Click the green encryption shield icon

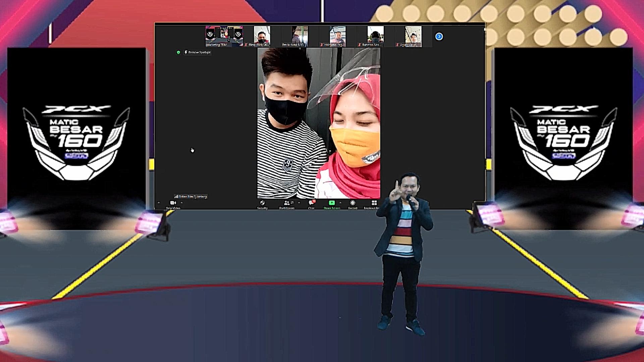pyautogui.click(x=178, y=52)
